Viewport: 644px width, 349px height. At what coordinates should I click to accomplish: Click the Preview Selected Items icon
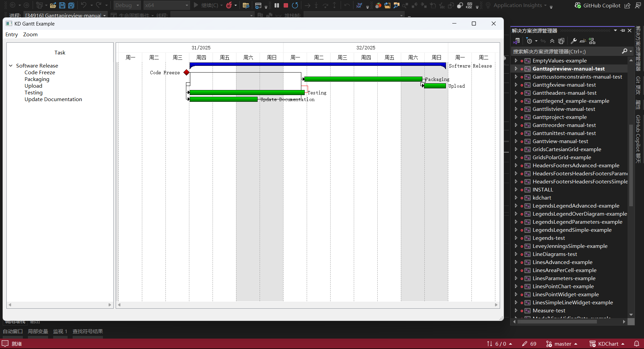pyautogui.click(x=583, y=41)
